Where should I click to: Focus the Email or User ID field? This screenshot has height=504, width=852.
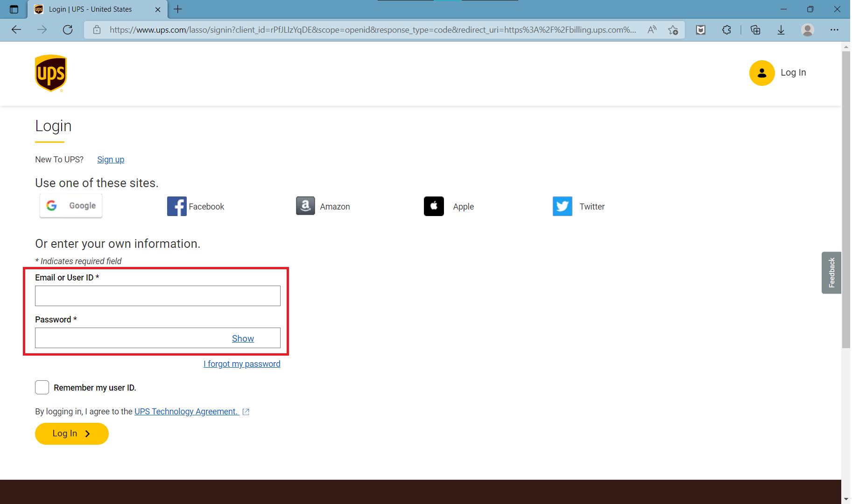[x=158, y=296]
